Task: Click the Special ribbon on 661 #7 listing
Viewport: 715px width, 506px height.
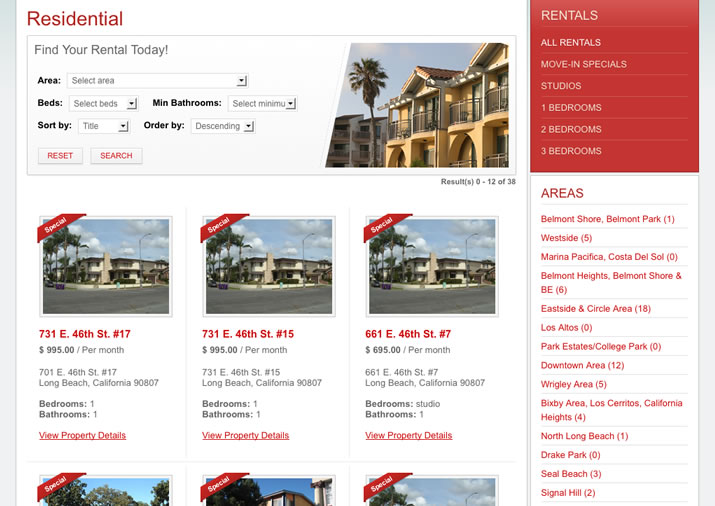Action: click(383, 225)
